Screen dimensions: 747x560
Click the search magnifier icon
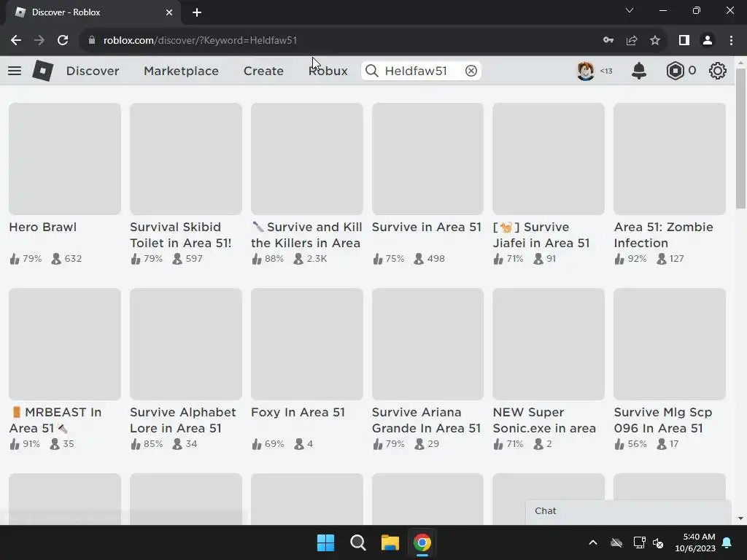[x=371, y=71]
